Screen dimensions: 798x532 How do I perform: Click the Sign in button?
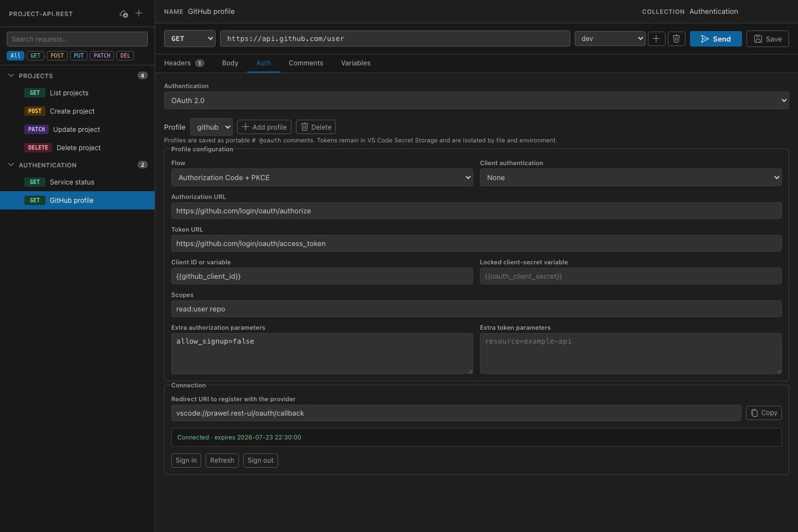tap(186, 461)
